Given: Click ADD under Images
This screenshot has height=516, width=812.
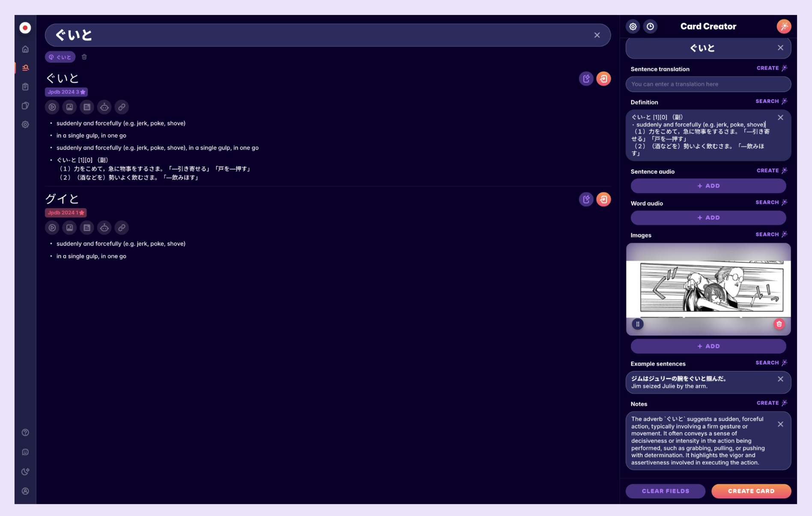Looking at the screenshot, I should [708, 346].
